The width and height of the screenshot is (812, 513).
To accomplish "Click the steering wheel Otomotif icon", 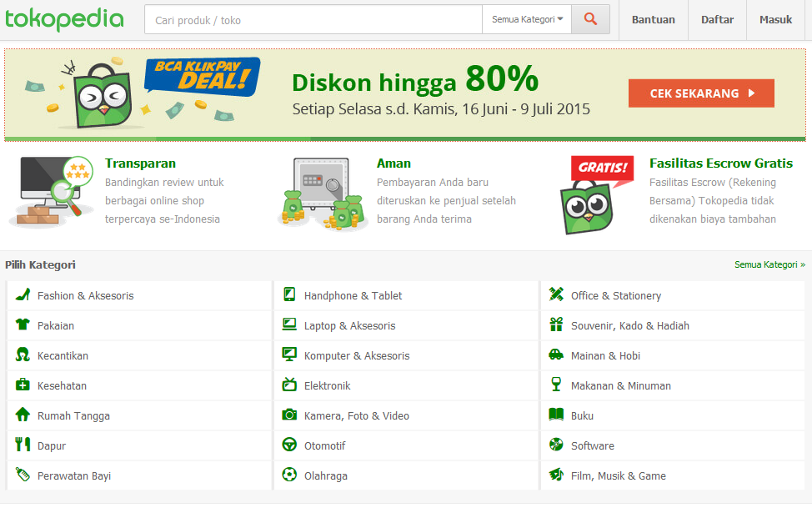I will click(x=289, y=445).
